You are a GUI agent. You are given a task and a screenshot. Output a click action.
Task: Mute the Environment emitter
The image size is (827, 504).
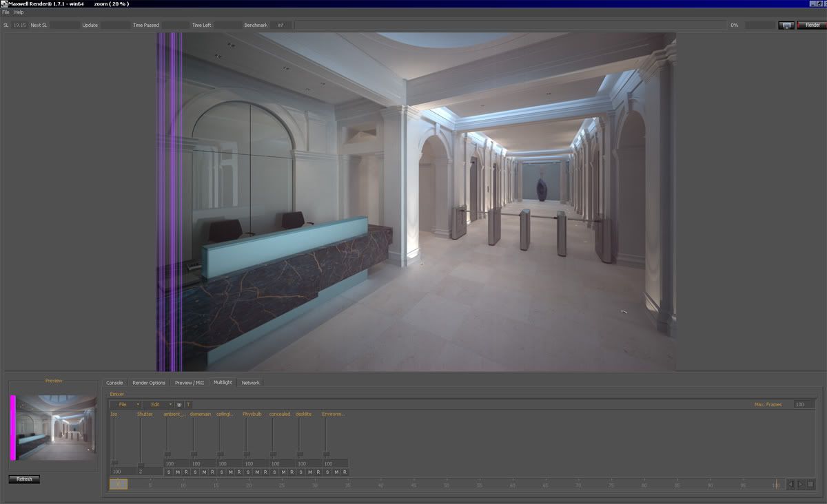336,472
